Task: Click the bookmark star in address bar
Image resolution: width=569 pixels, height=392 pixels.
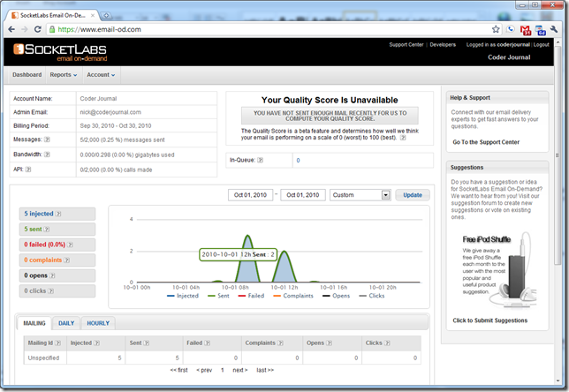Action: click(494, 29)
